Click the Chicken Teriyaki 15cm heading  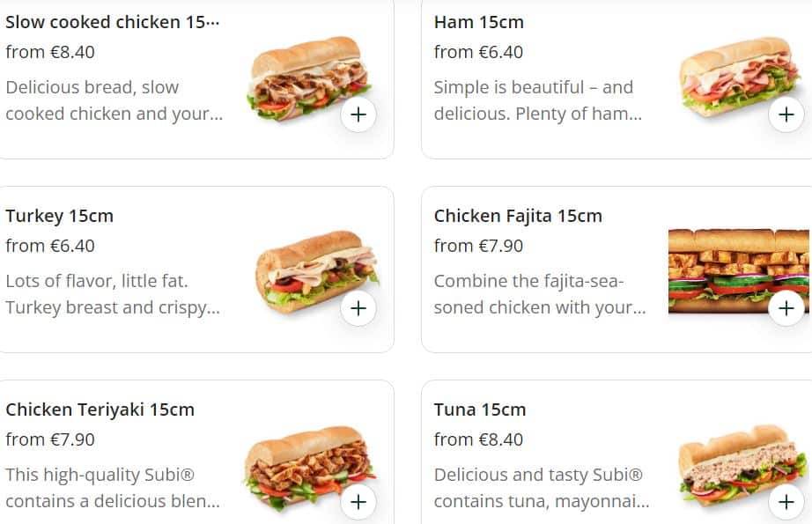coord(100,410)
